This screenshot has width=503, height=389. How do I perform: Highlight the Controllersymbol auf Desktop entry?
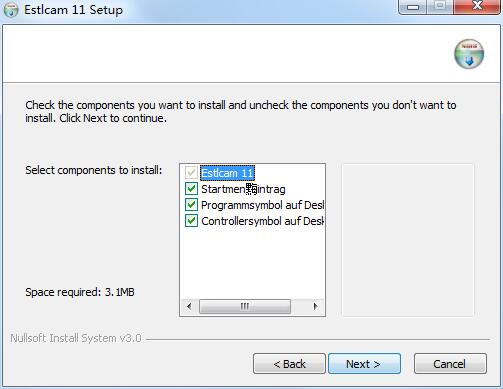pos(262,221)
